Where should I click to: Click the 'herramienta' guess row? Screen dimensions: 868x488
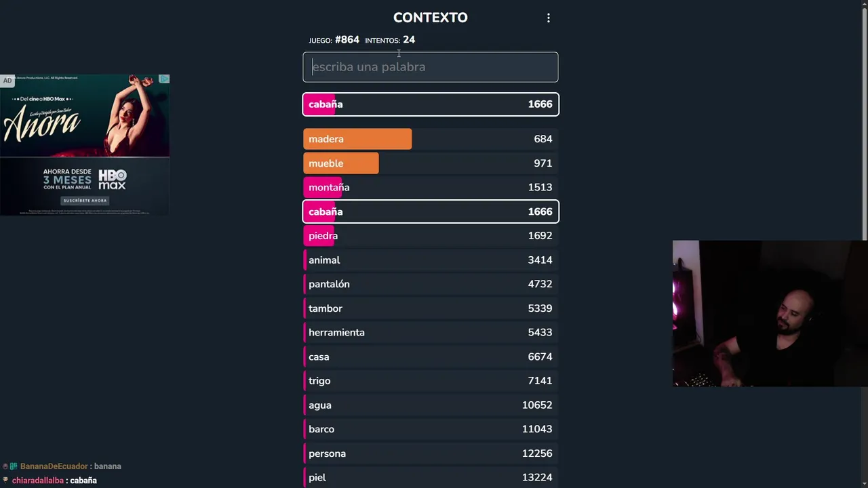pyautogui.click(x=431, y=333)
